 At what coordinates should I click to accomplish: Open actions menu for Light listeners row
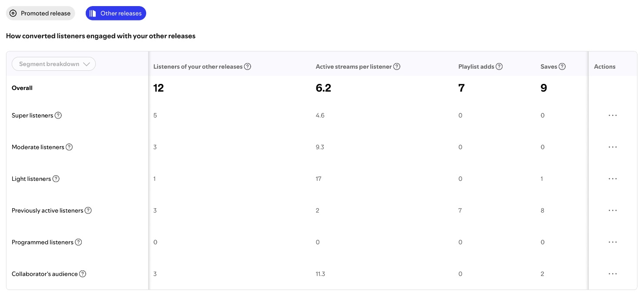tap(613, 179)
